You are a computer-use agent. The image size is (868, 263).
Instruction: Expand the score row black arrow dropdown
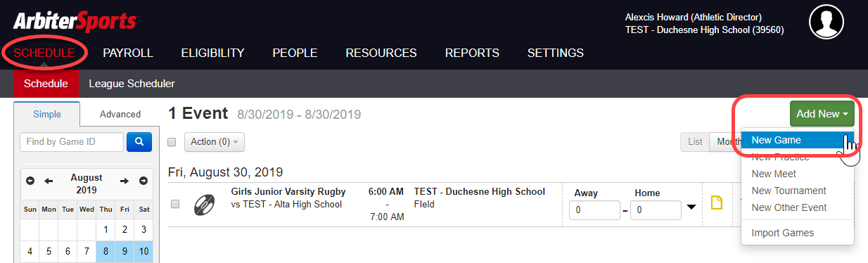point(692,207)
